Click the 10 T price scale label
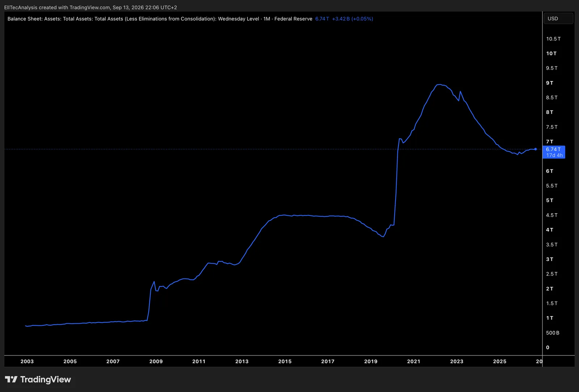579x392 pixels. 551,54
